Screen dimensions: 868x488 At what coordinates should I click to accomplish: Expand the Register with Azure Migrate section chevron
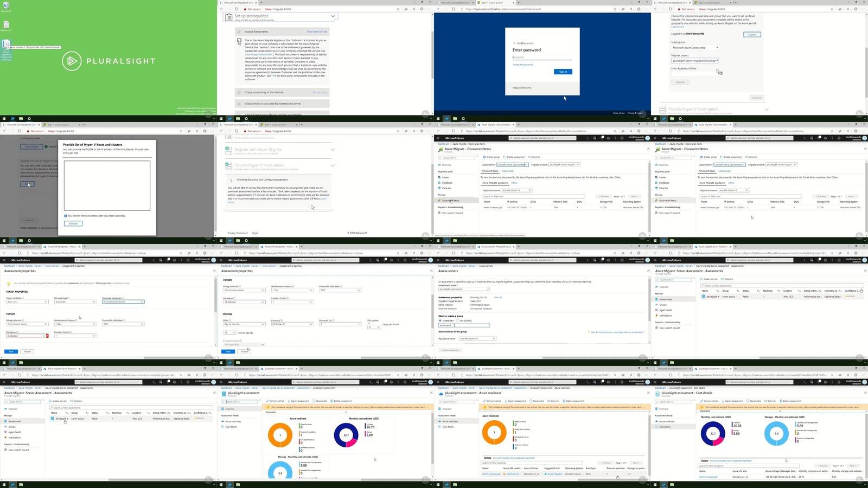(333, 150)
